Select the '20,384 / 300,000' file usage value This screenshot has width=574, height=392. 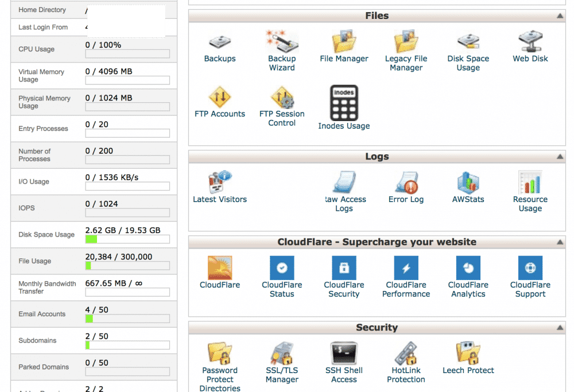pos(119,257)
